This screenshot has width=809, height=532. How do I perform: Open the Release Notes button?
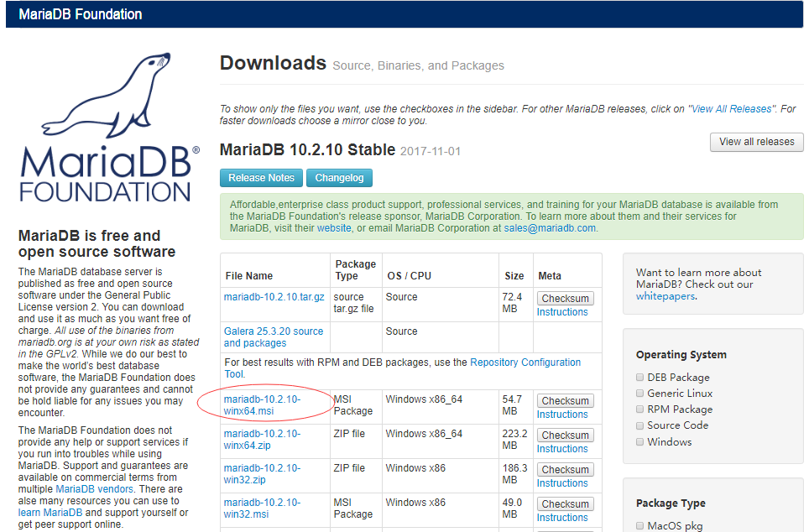coord(261,178)
